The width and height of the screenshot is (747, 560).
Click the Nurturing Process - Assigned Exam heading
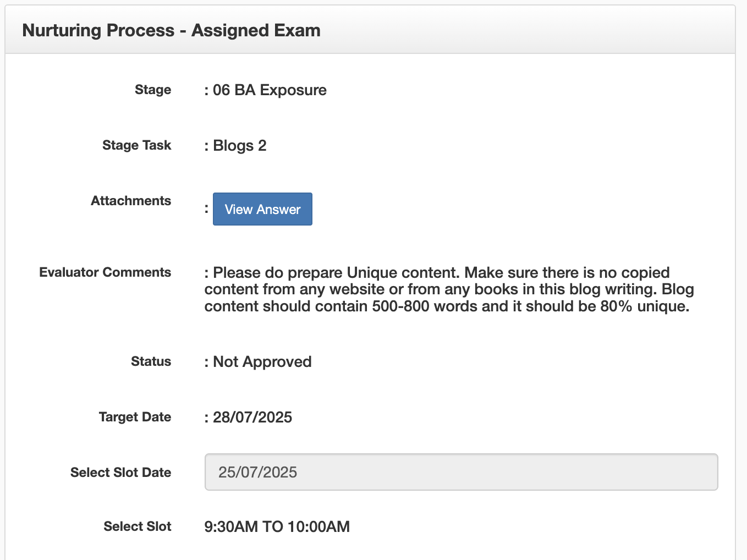pyautogui.click(x=171, y=30)
